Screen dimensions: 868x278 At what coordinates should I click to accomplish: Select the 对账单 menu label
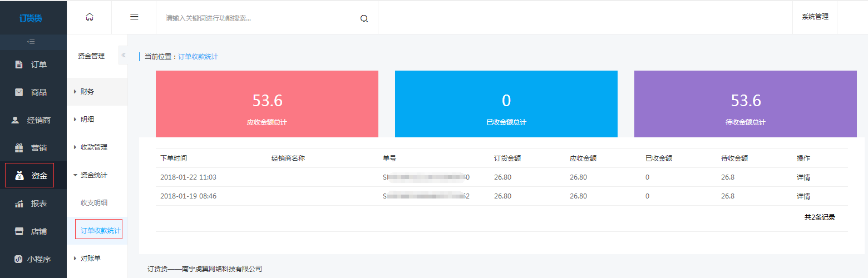91,259
